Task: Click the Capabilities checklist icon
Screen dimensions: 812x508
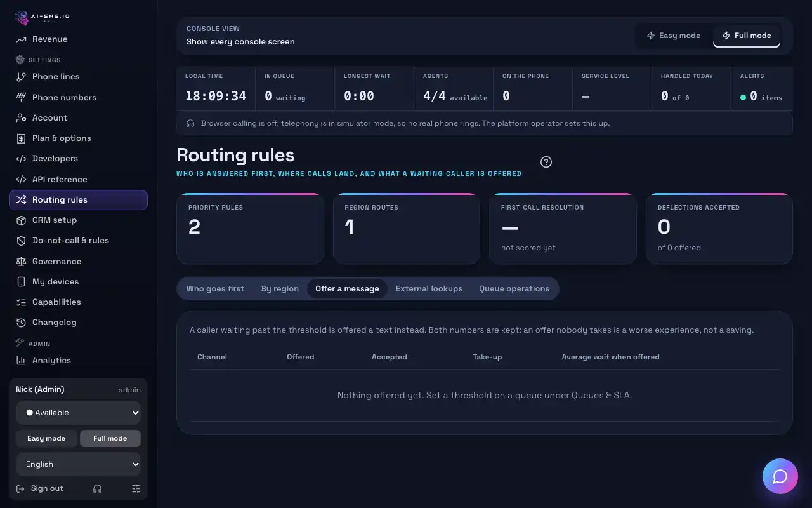Action: pos(22,302)
